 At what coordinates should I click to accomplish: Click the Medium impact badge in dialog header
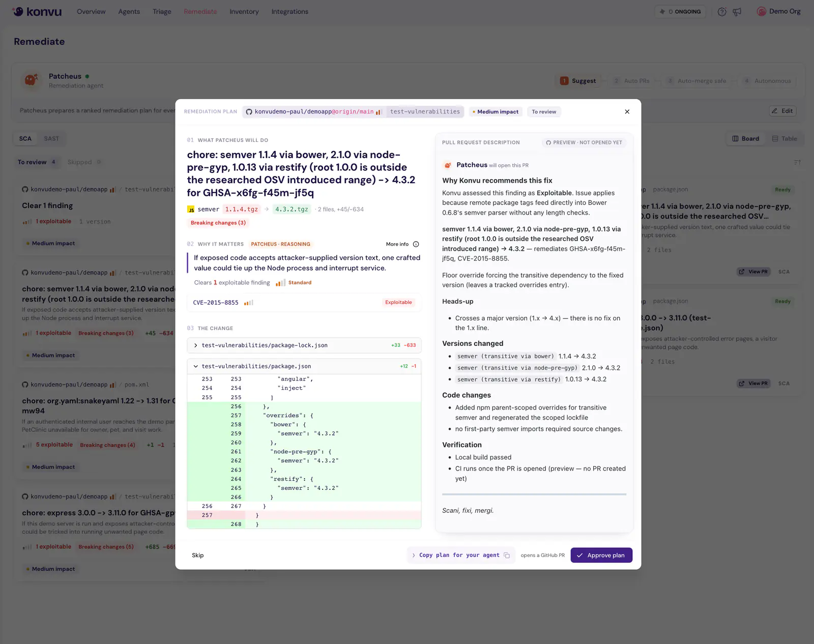pos(496,112)
